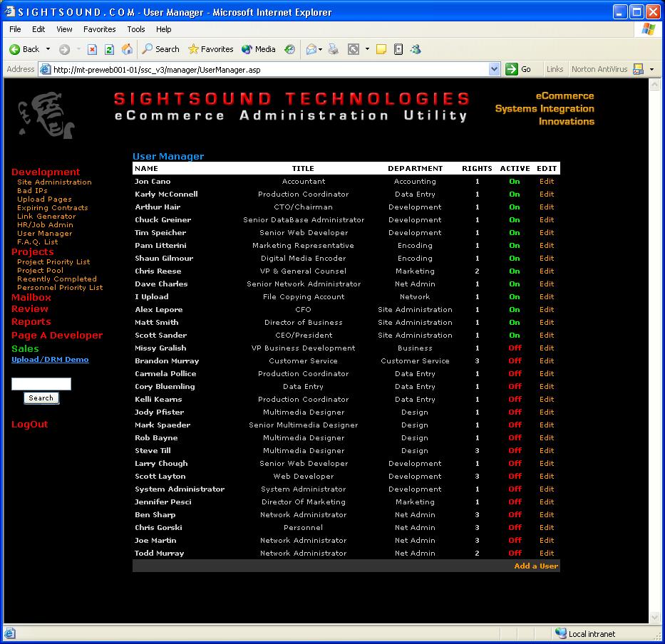Open the Sales section link
The height and width of the screenshot is (644, 665).
point(25,348)
